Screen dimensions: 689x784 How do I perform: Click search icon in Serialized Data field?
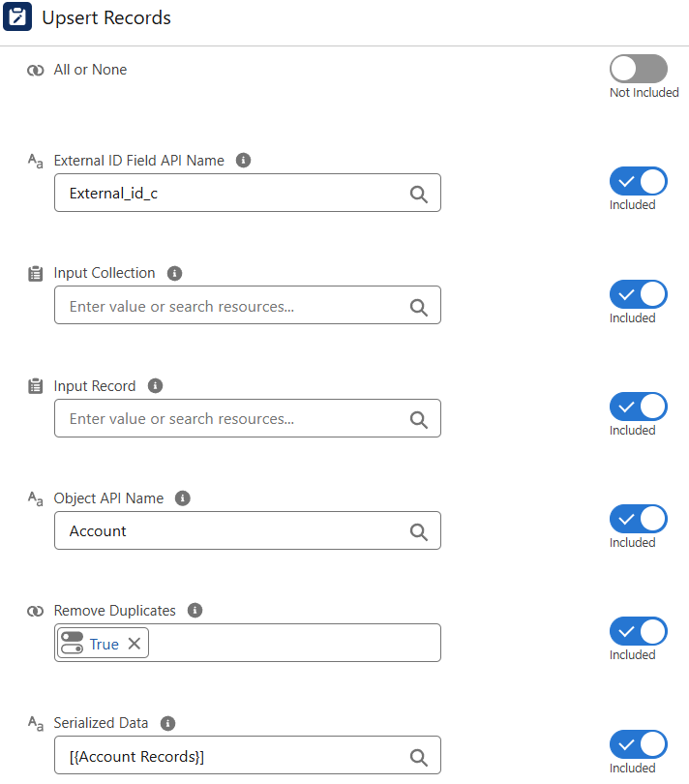pos(419,757)
